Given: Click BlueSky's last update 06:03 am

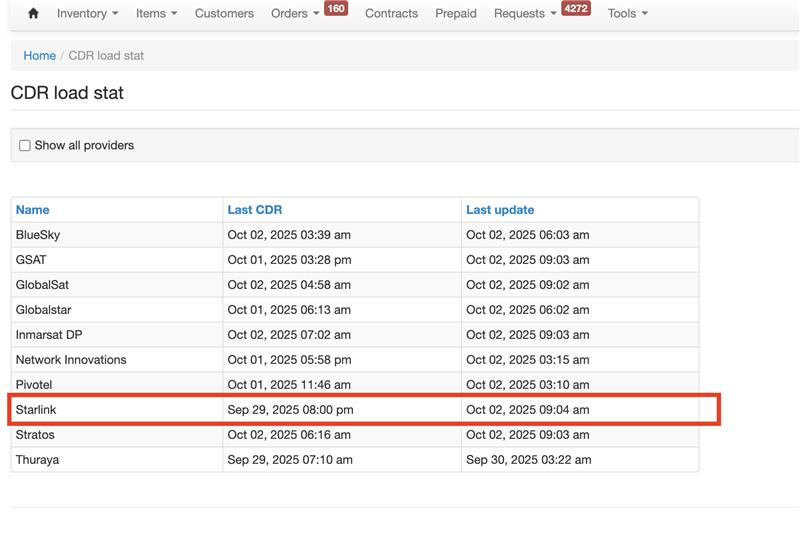Looking at the screenshot, I should (x=528, y=235).
